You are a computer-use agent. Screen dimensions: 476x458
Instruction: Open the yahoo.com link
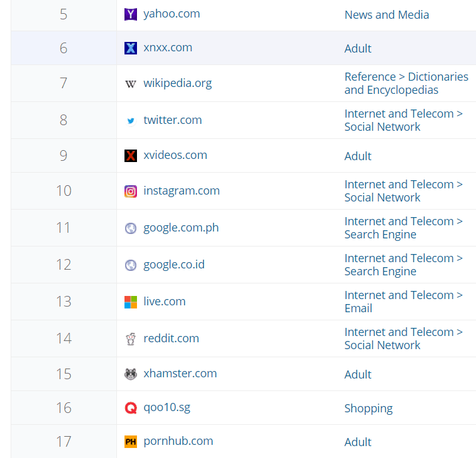click(x=171, y=14)
